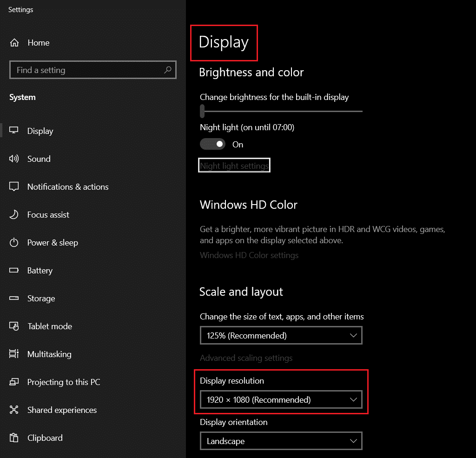
Task: Open Night light settings link
Action: click(x=234, y=166)
